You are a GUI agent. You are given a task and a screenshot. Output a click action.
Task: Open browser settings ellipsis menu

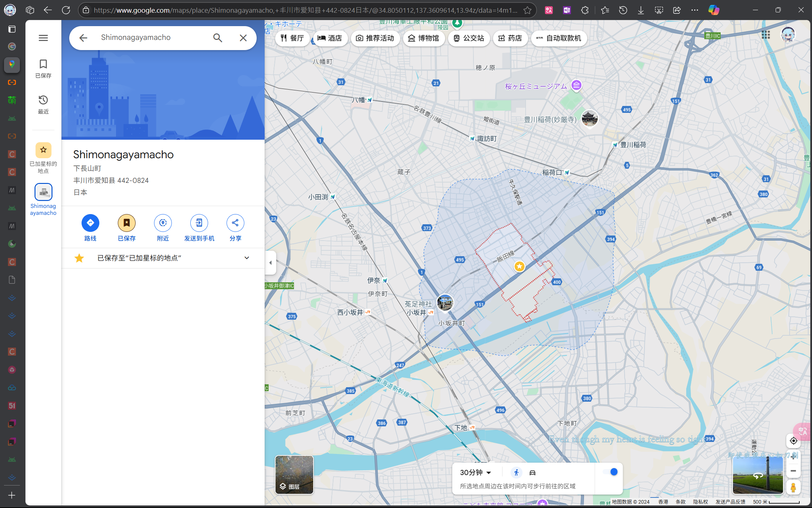(695, 10)
